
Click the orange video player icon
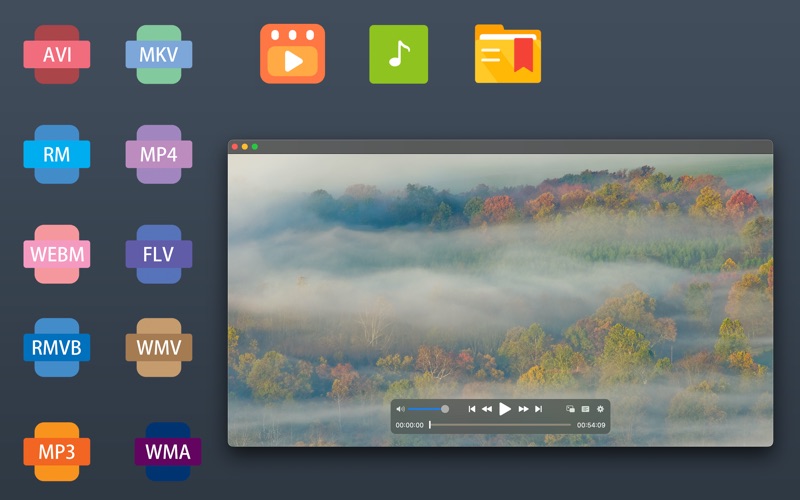292,54
